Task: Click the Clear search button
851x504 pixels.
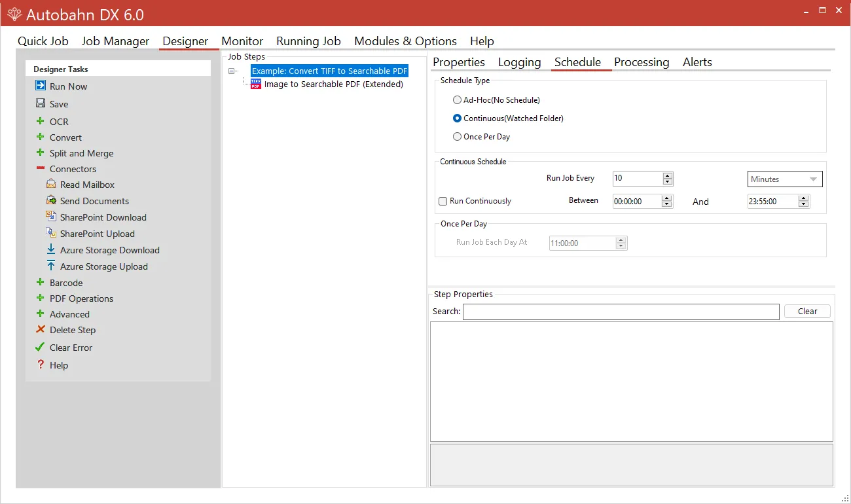Action: (807, 312)
